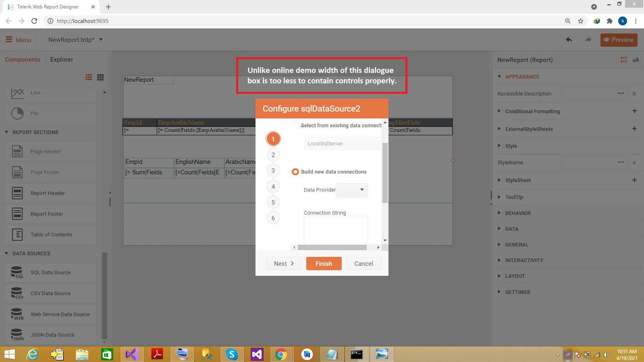The width and height of the screenshot is (644, 362).
Task: Select the Pie chart component
Action: (x=51, y=114)
